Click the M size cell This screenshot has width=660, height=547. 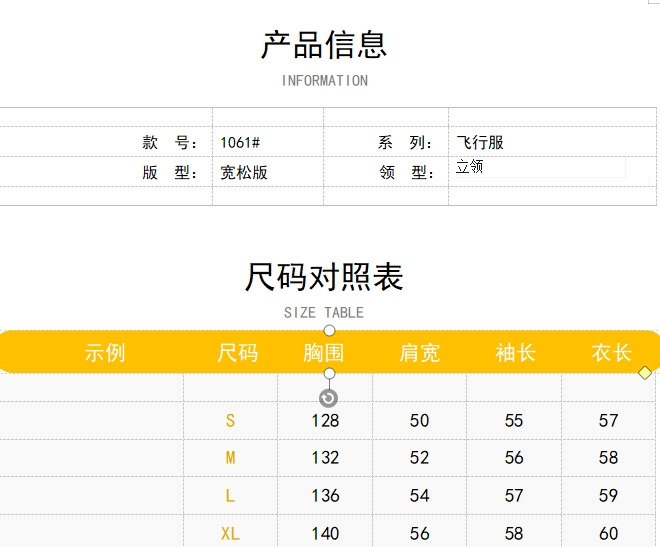[x=230, y=458]
